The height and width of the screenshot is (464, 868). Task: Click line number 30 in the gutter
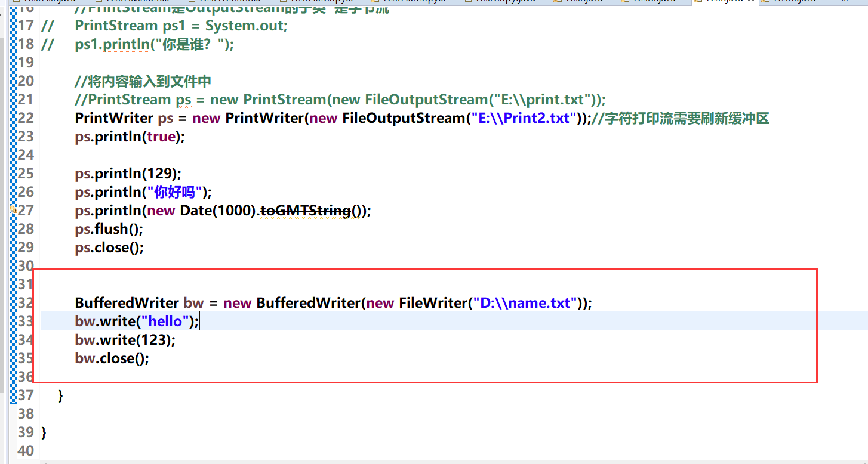click(x=25, y=266)
